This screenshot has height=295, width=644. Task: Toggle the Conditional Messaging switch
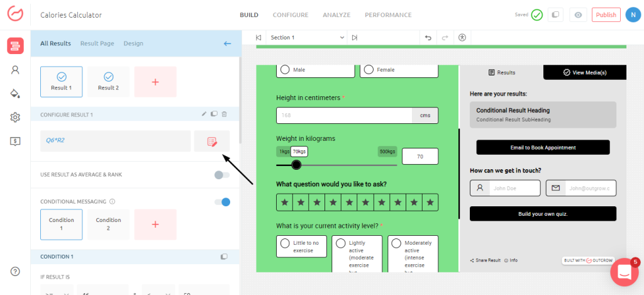222,202
